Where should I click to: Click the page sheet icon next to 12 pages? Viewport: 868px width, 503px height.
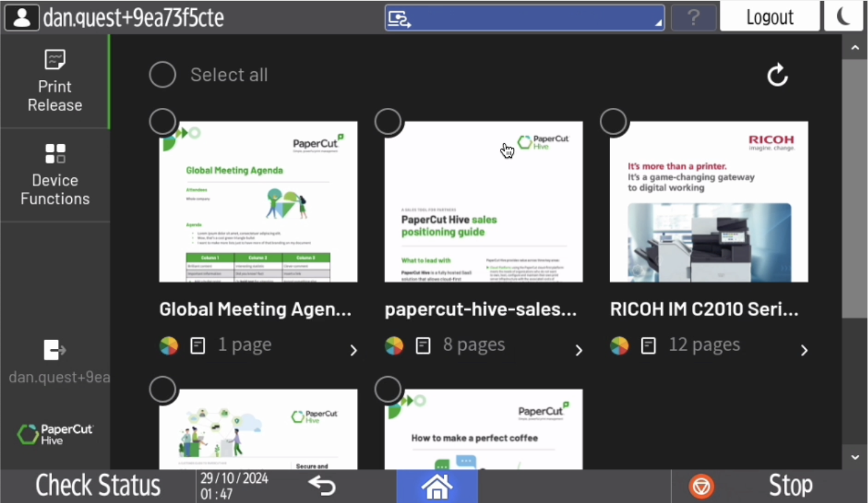pos(648,346)
